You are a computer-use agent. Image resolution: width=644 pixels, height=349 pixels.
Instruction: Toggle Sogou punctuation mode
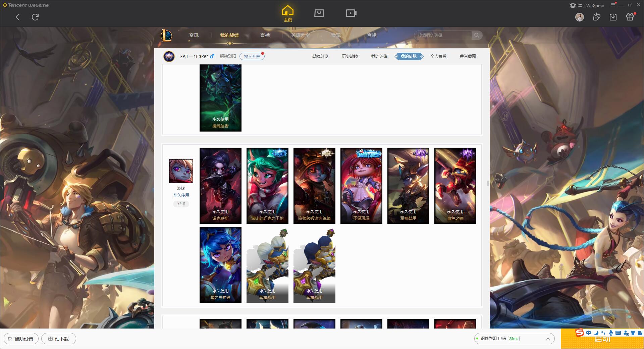603,333
